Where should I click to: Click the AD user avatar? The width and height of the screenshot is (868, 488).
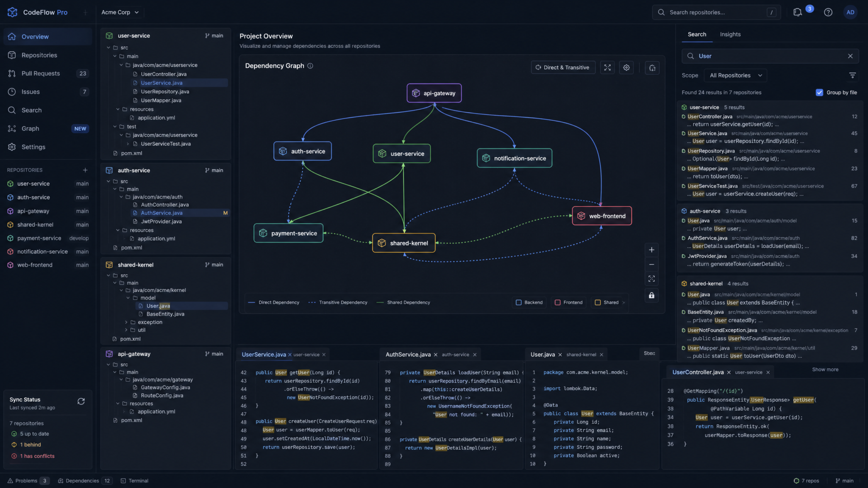850,12
